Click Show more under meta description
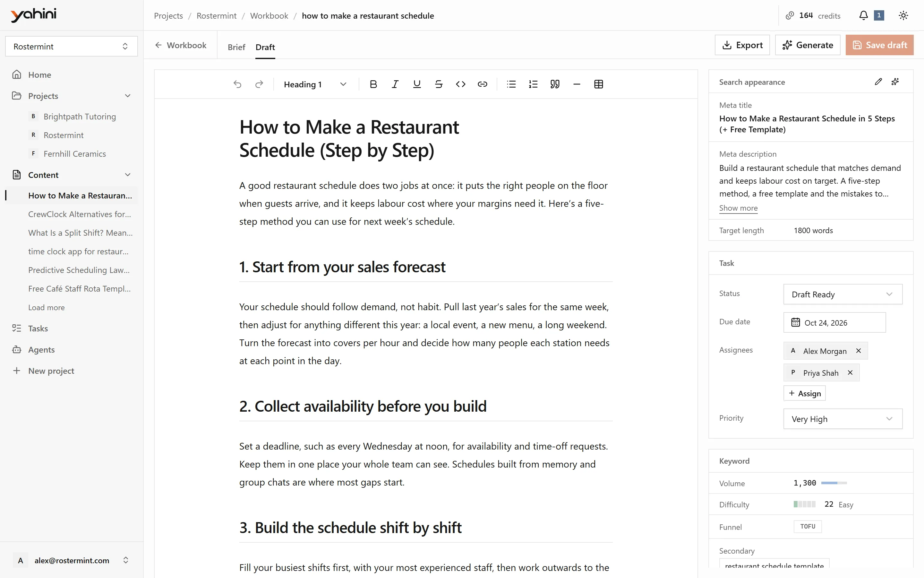The height and width of the screenshot is (578, 924). tap(738, 208)
